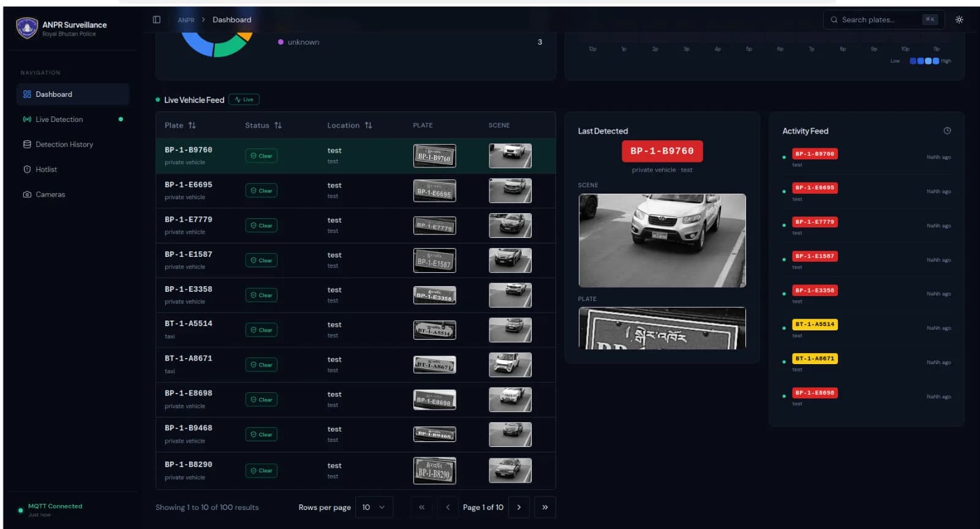Click the Low-High heatmap legend squares

[x=924, y=61]
